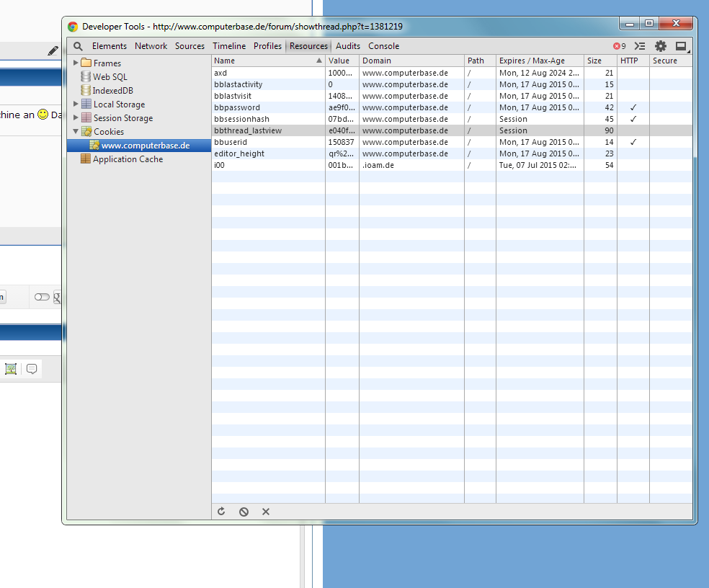Select the bbsessionhash cookie row
Screen dimensions: 709x588
click(x=452, y=119)
